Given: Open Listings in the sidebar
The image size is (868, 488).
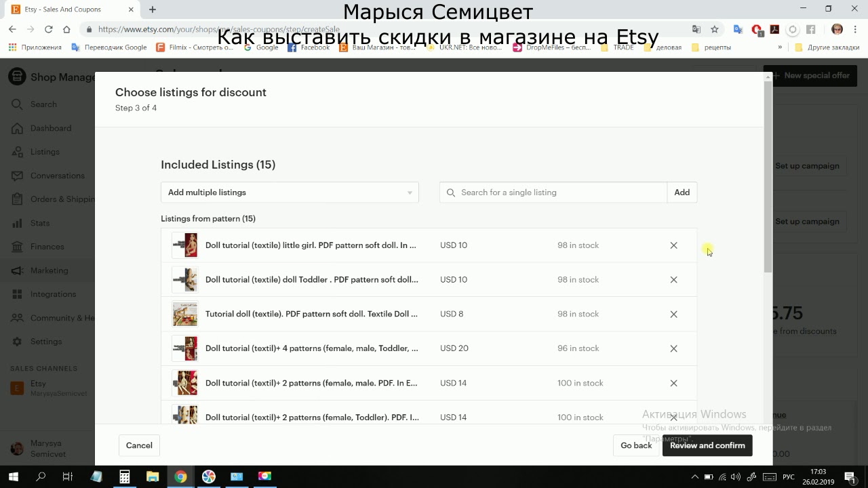Looking at the screenshot, I should click(45, 152).
